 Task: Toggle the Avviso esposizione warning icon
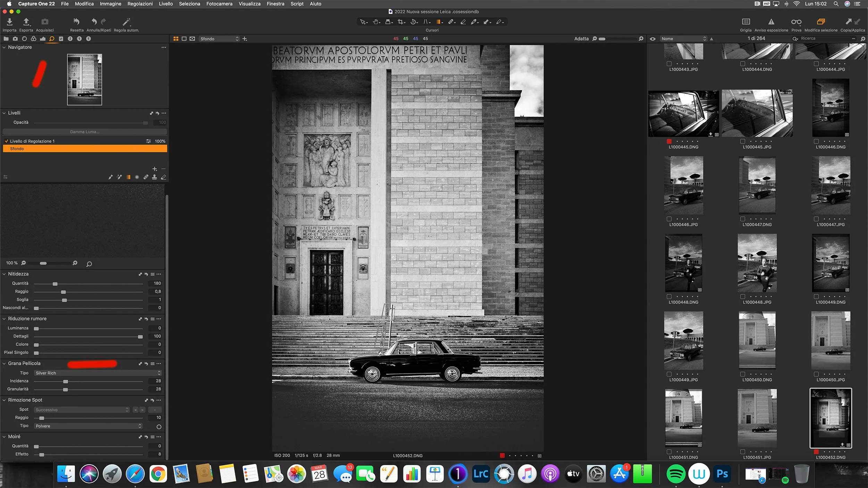(x=771, y=22)
